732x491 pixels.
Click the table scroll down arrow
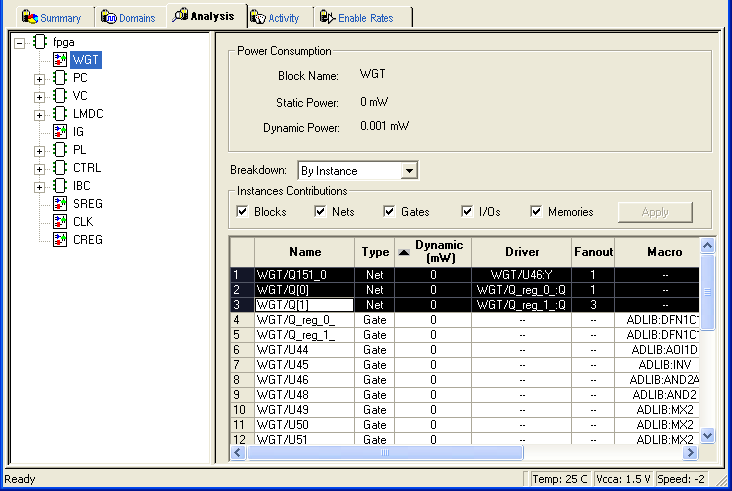(x=708, y=435)
